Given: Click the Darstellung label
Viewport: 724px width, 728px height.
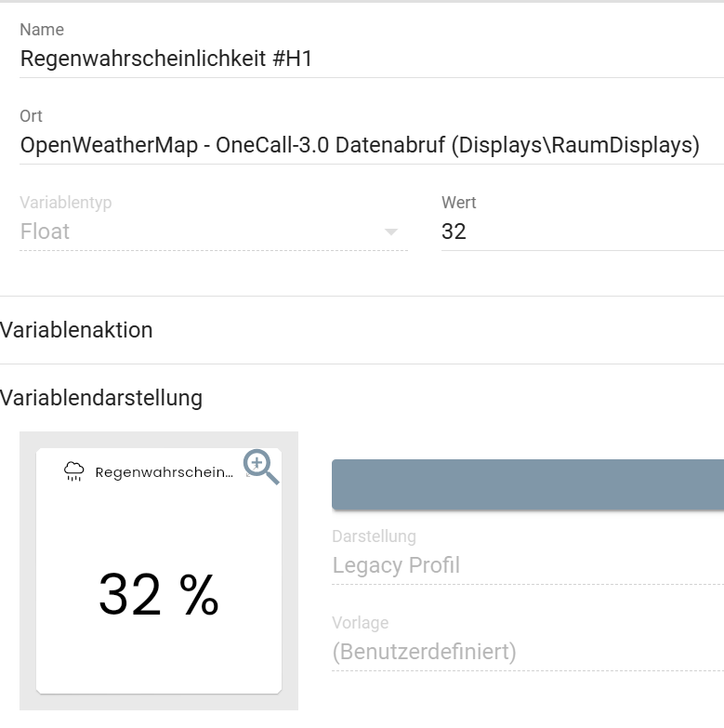Looking at the screenshot, I should point(374,536).
